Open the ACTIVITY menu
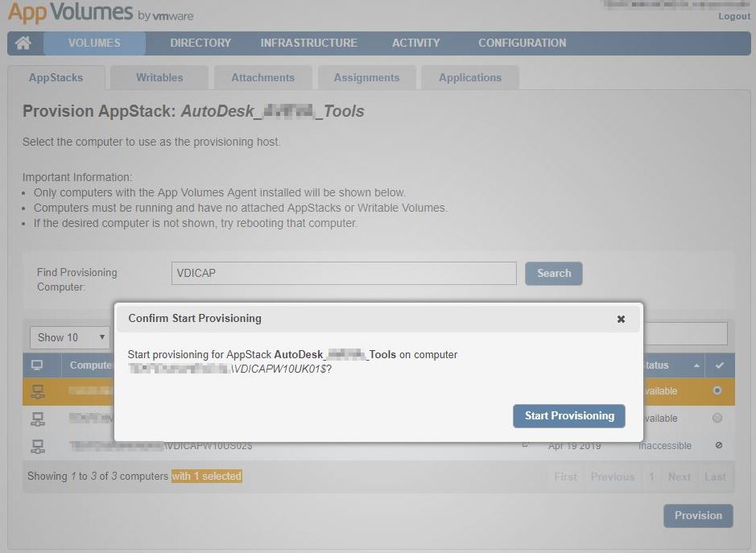This screenshot has width=756, height=553. [415, 43]
